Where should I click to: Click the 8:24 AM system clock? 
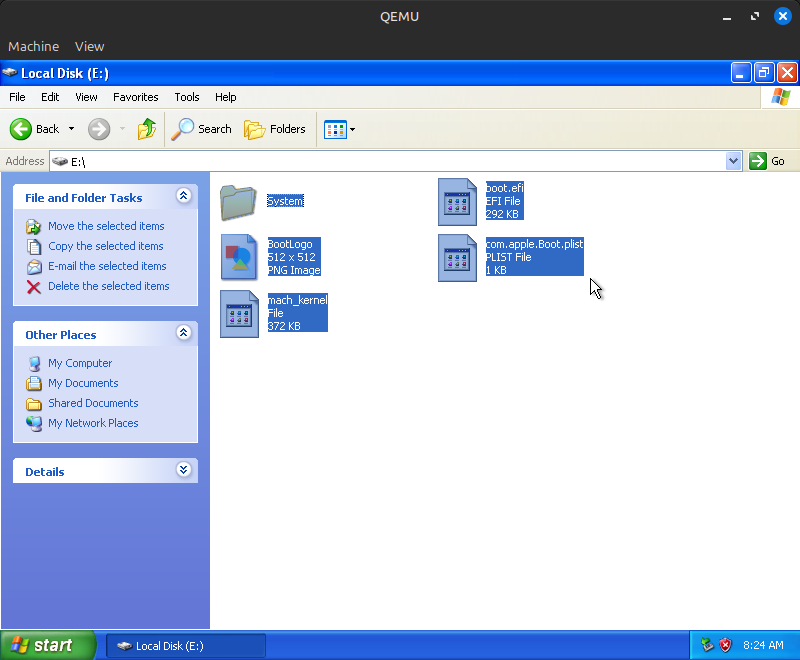[x=763, y=645]
